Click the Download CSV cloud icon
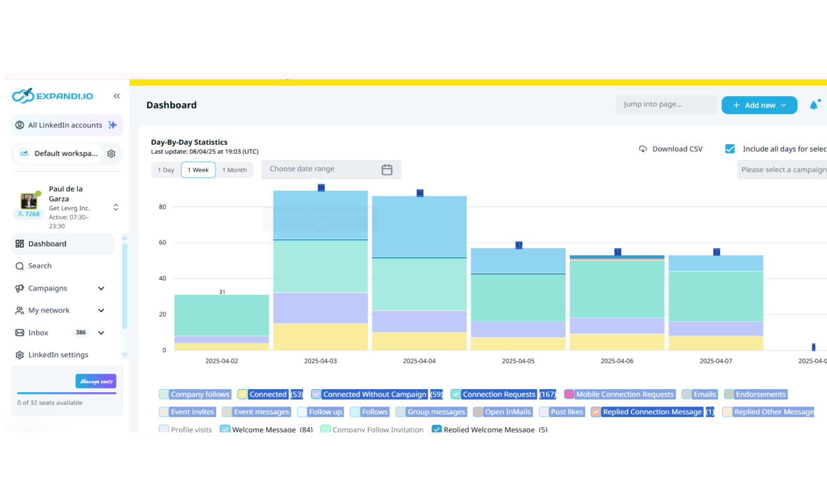Screen dimensions: 827x504 643,149
